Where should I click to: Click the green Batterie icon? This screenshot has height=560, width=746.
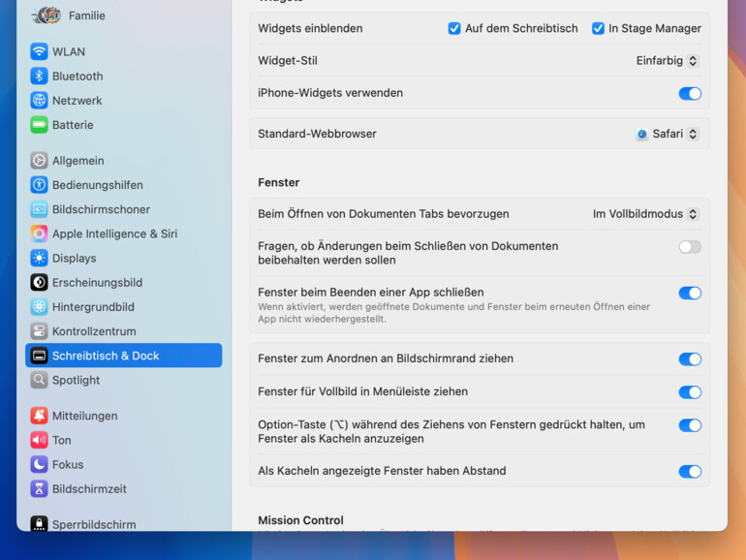39,125
